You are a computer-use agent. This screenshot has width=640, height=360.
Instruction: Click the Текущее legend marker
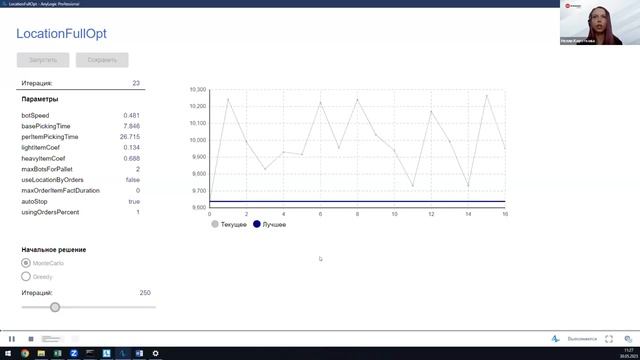pyautogui.click(x=215, y=224)
